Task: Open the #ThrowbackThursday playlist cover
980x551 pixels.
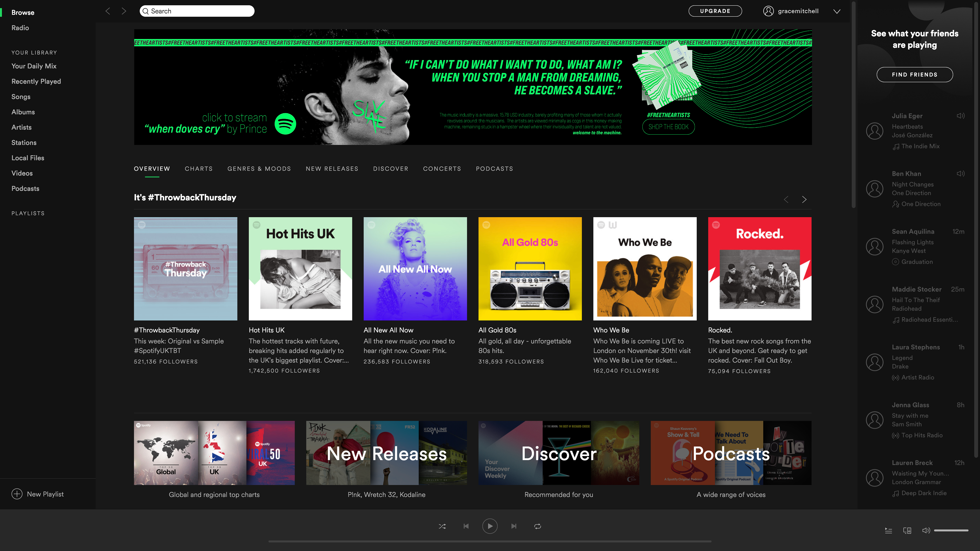Action: [x=186, y=269]
